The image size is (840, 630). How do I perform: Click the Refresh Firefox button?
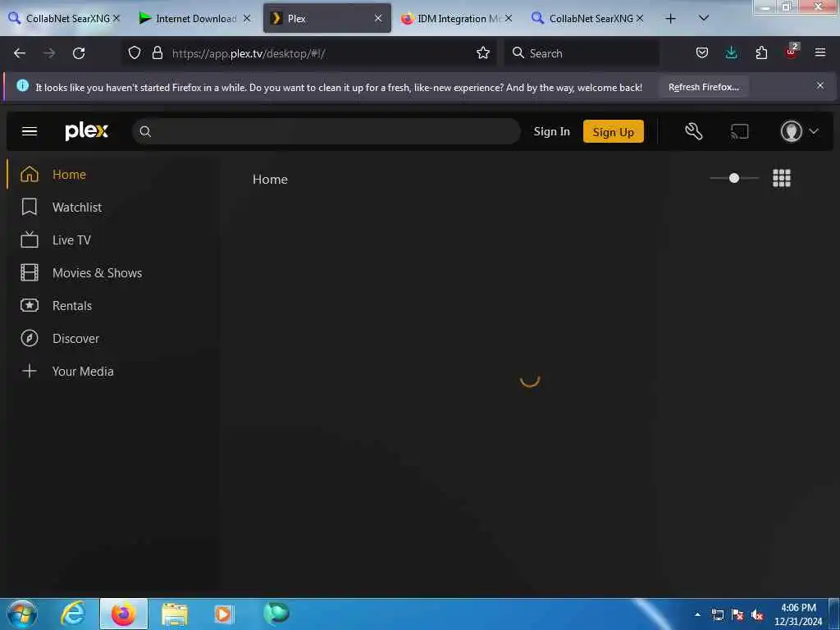tap(703, 87)
